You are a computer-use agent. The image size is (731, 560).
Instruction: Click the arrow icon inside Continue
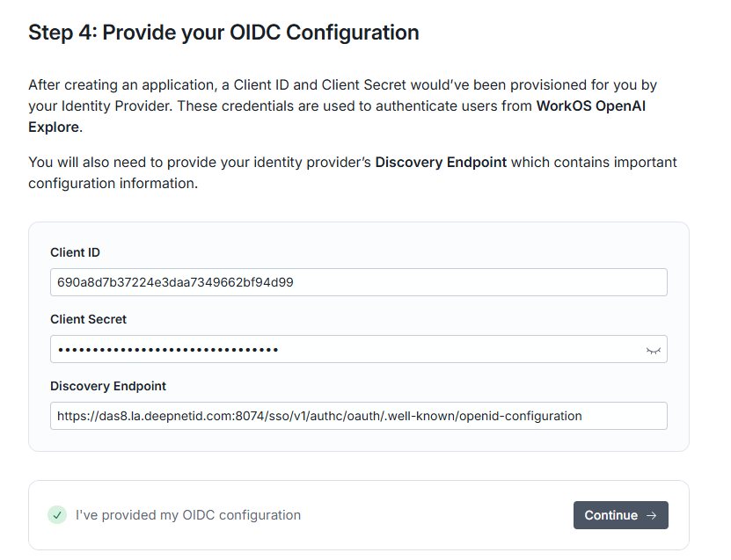(652, 516)
